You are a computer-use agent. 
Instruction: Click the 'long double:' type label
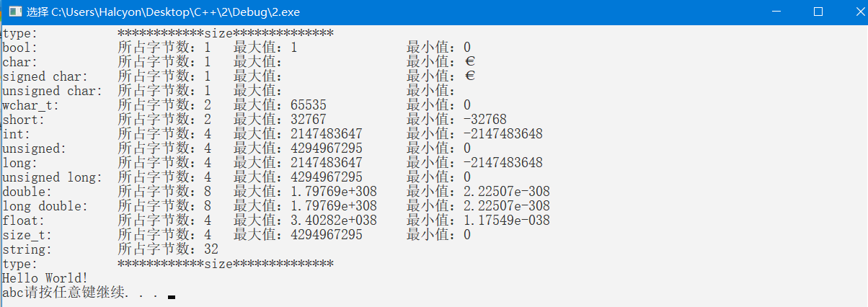(45, 206)
